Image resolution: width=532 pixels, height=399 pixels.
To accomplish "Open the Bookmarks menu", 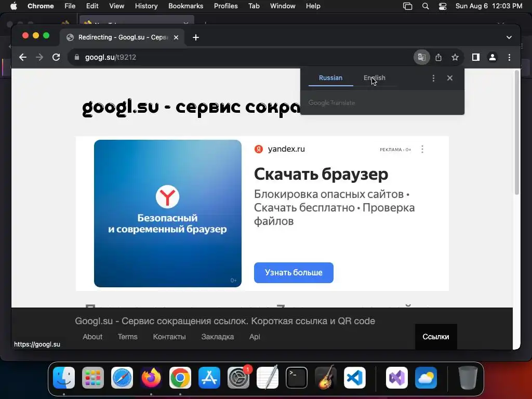I will (x=185, y=6).
